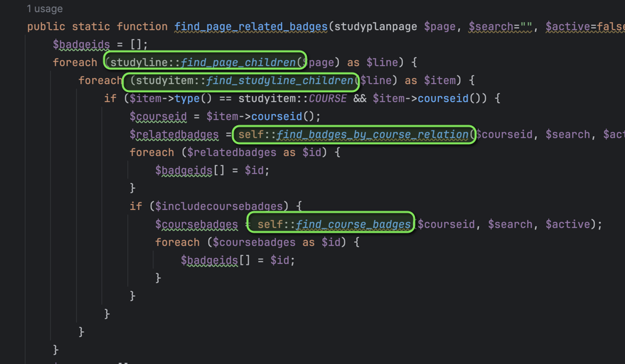Click the "static" keyword in the function declaration
625x364 pixels.
click(91, 27)
